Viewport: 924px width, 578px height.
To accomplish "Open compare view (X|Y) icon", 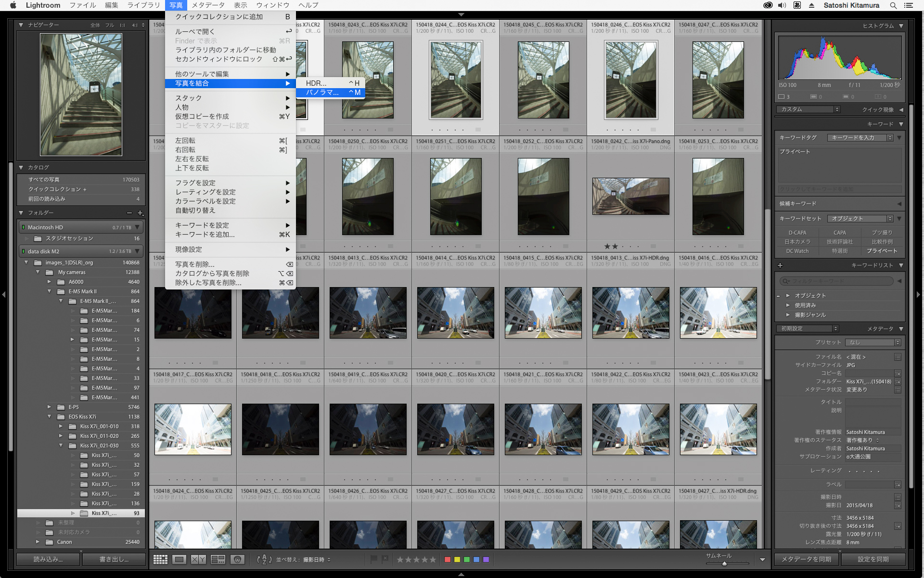I will 199,559.
